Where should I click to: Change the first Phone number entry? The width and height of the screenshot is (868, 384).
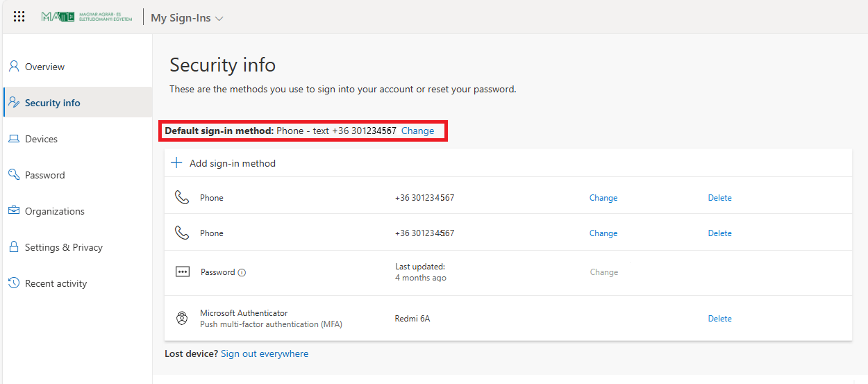point(603,198)
